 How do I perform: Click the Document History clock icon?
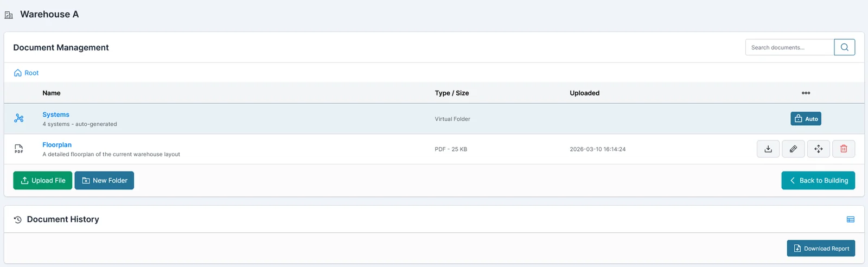[18, 219]
